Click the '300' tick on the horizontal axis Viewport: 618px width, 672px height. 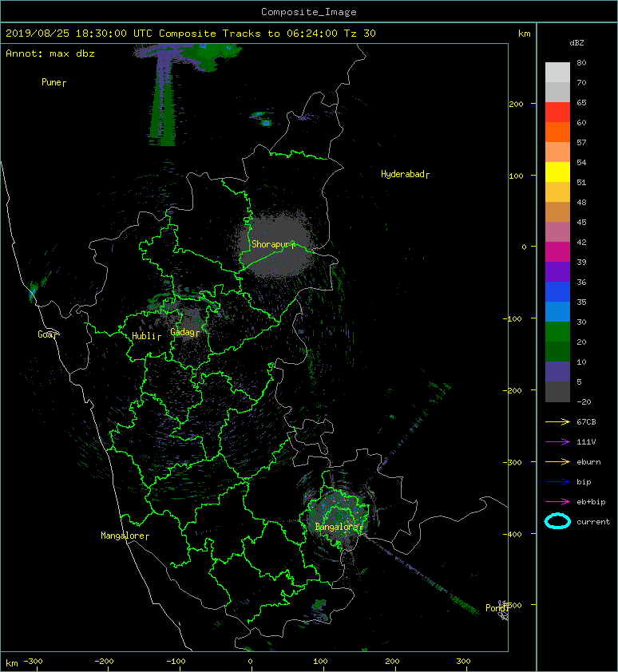463,662
